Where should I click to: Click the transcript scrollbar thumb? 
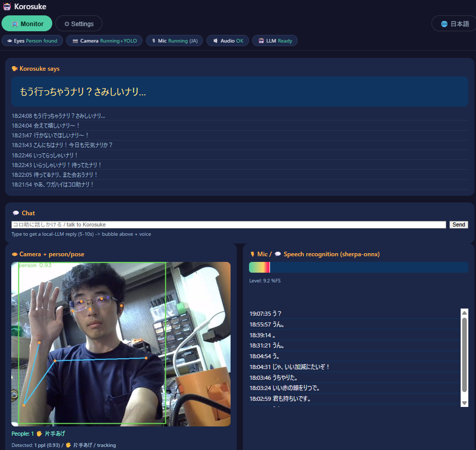(x=464, y=355)
